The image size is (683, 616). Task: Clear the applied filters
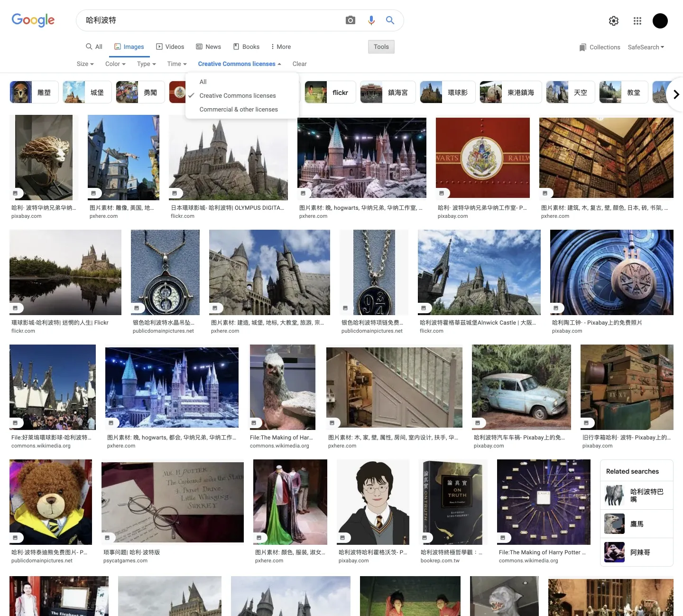(299, 64)
